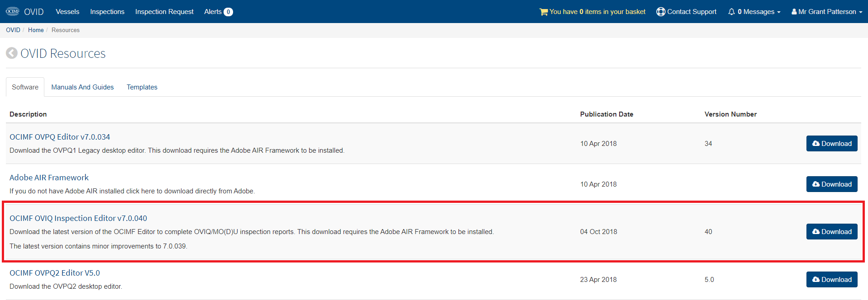Click version number 34 cell

click(708, 143)
